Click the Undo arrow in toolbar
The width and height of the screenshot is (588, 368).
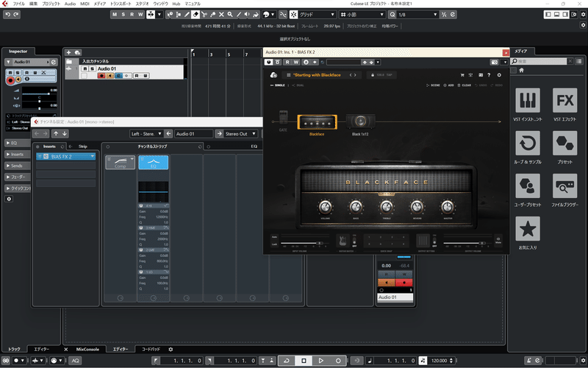pos(8,15)
